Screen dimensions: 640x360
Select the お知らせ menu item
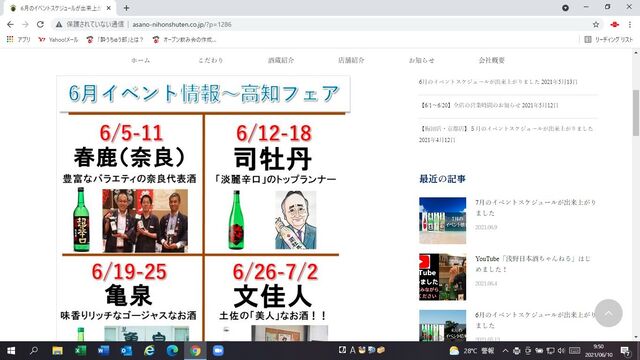tap(421, 60)
